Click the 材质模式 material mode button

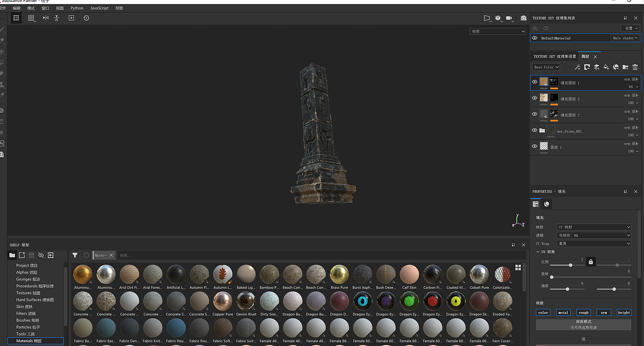pyautogui.click(x=584, y=324)
